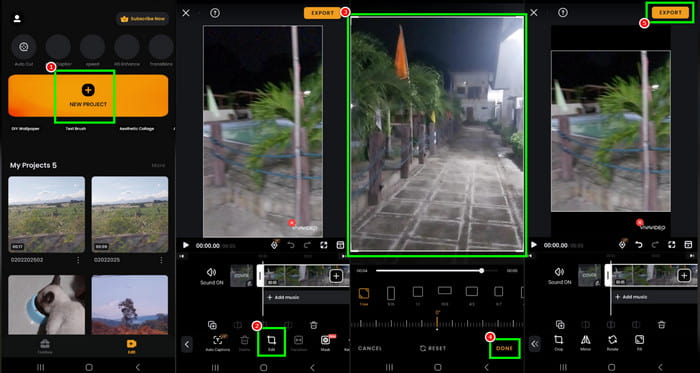Open storyboard view icon in Edit toolbar editor
Image resolution: width=700 pixels, height=373 pixels.
click(340, 245)
